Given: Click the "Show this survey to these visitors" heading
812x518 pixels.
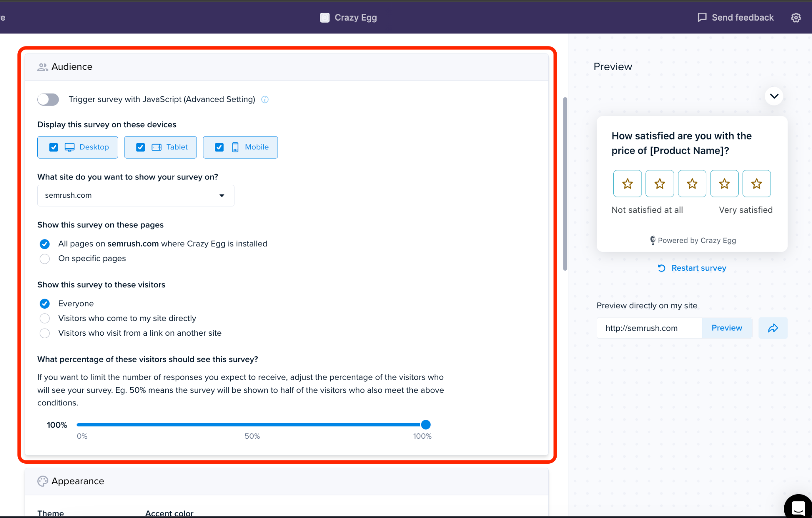Looking at the screenshot, I should pos(101,285).
